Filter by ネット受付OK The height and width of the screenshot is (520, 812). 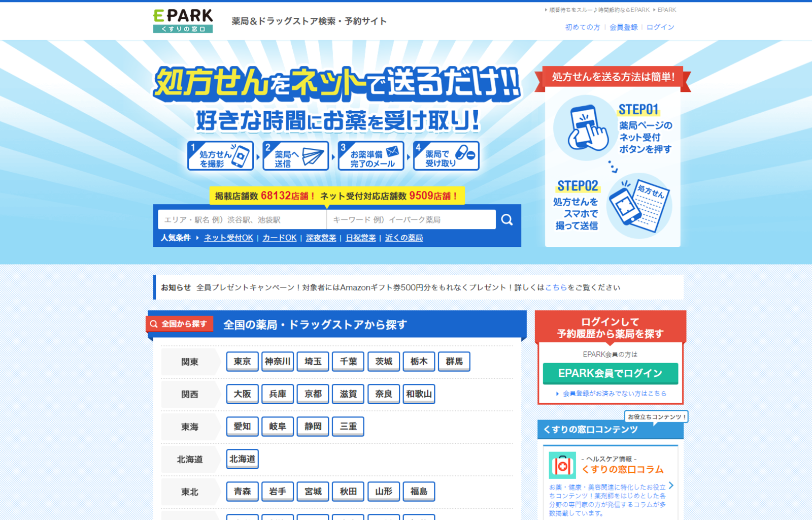click(x=228, y=238)
